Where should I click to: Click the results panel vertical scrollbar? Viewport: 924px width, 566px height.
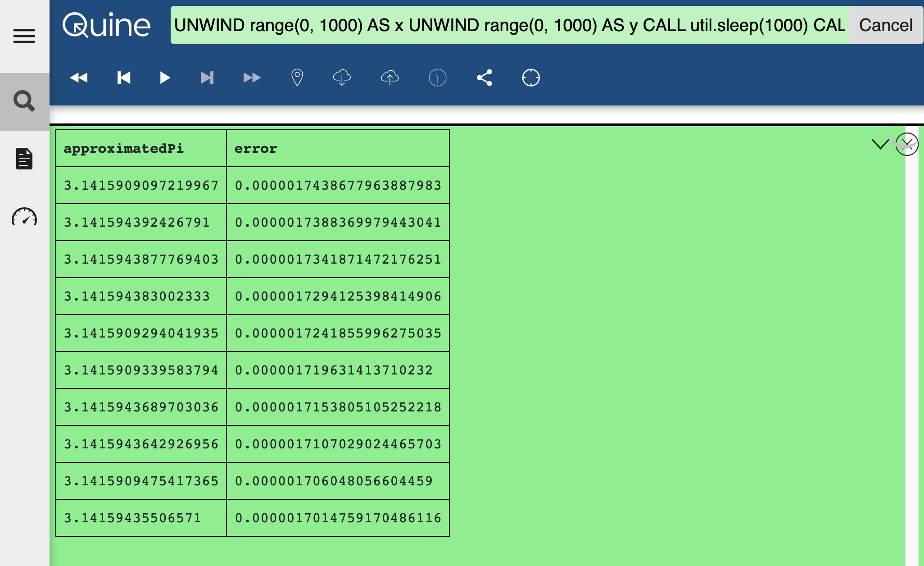click(x=911, y=342)
